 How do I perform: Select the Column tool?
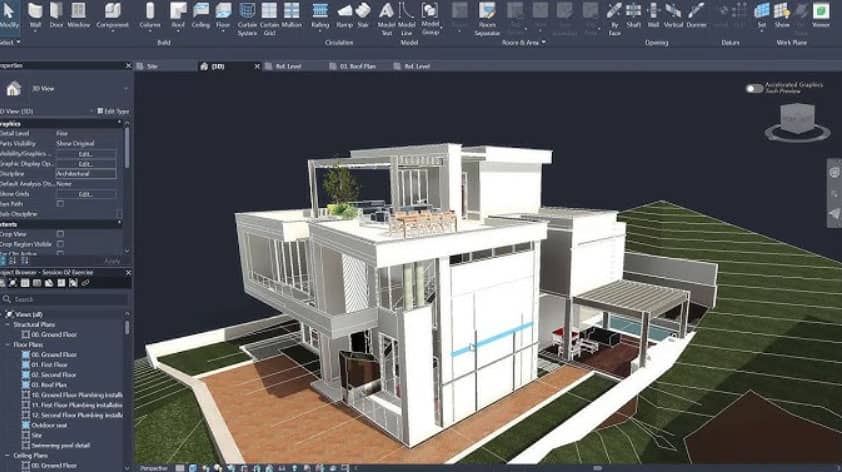150,15
